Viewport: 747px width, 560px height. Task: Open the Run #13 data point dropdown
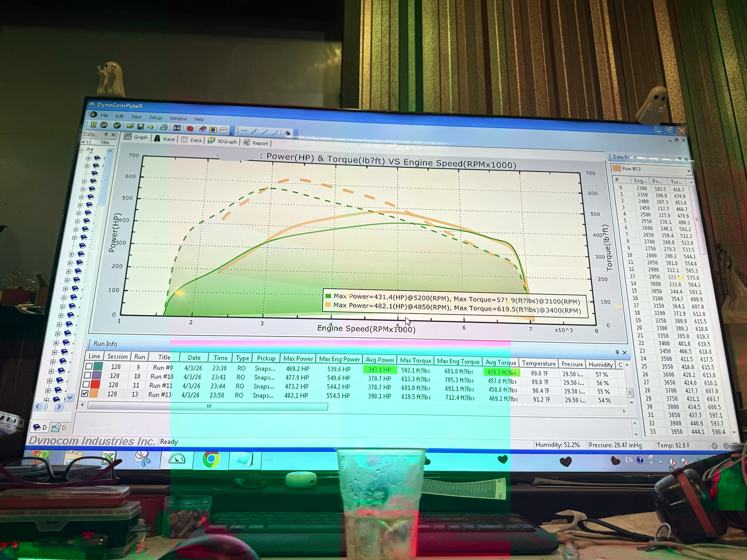click(688, 171)
